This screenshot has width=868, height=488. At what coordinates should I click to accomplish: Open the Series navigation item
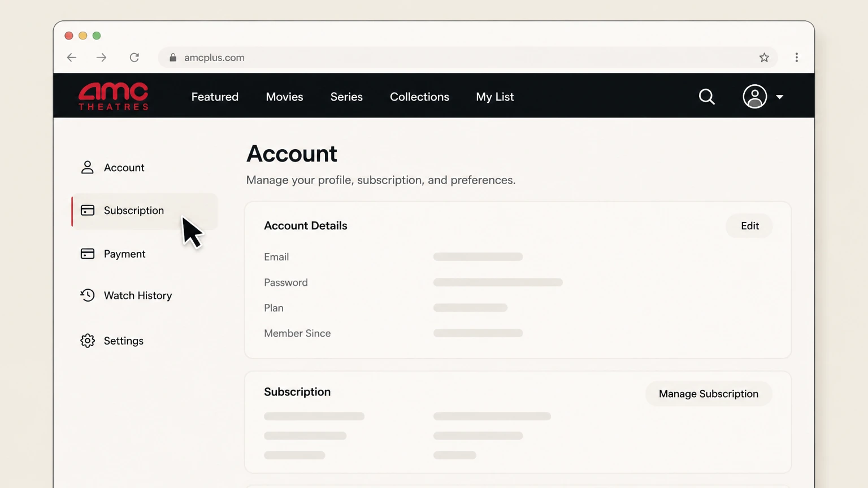(x=346, y=97)
